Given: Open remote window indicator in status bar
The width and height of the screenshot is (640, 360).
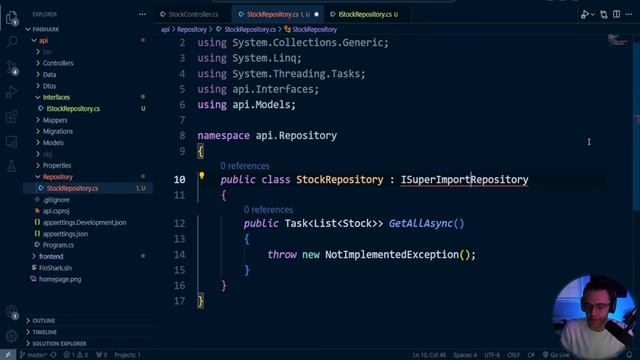Looking at the screenshot, I should pos(8,355).
